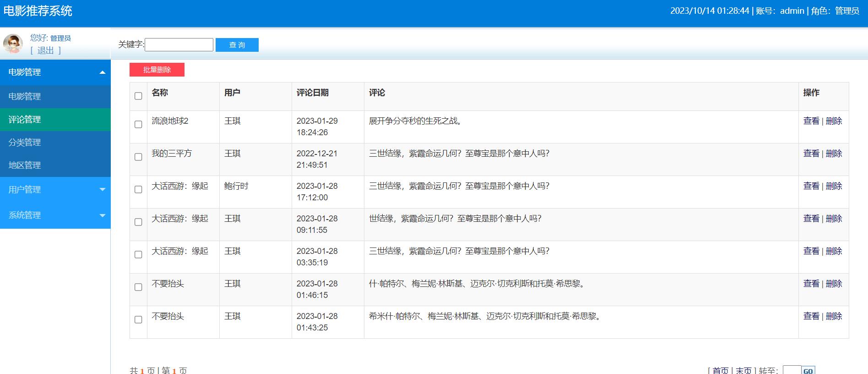Viewport: 868px width, 374px height.
Task: Check the row dated 2023-01-28 03:35:19
Action: pyautogui.click(x=138, y=254)
